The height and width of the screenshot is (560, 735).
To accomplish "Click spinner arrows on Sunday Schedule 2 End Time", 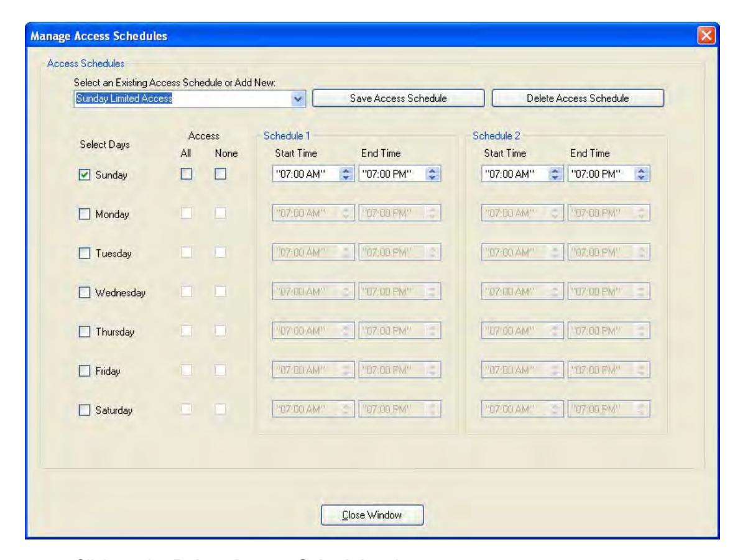I will [x=642, y=174].
